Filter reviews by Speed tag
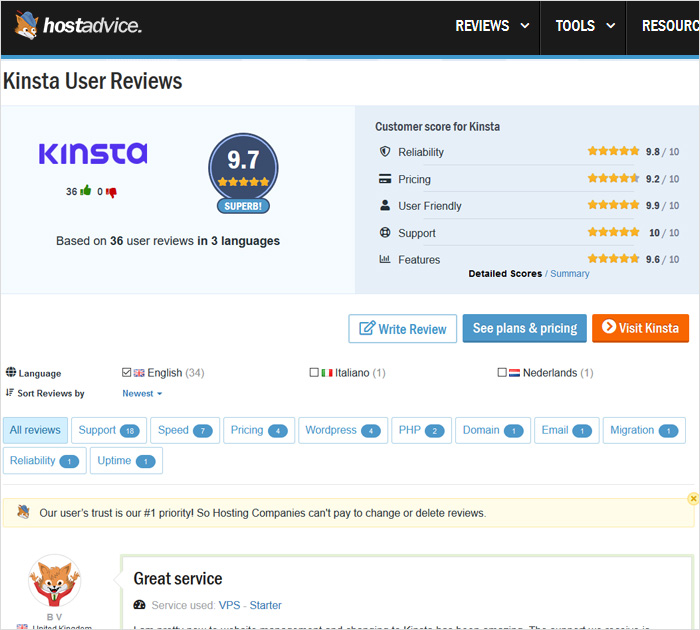This screenshot has width=700, height=630. click(185, 430)
